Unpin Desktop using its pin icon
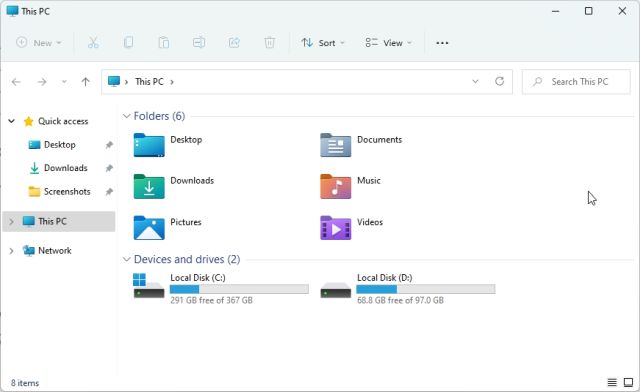The image size is (640, 392). 109,145
